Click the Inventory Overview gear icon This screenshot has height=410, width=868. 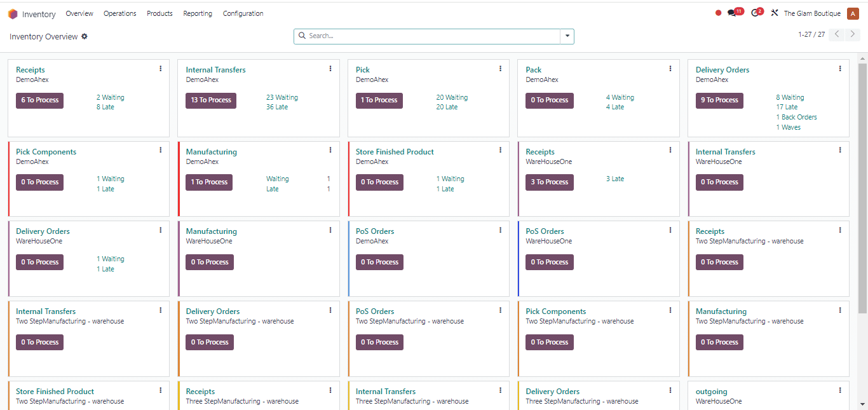tap(85, 37)
